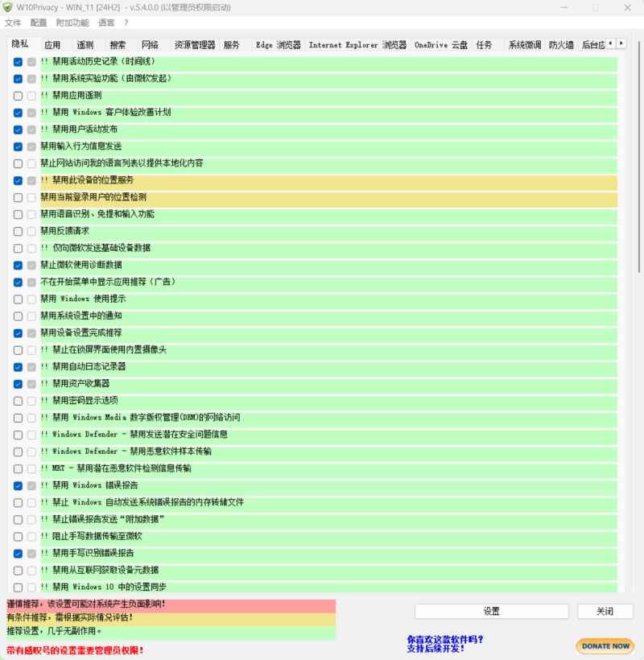Check 禁用从互联网获取设备元数据 checkbox
644x660 pixels.
(x=18, y=571)
